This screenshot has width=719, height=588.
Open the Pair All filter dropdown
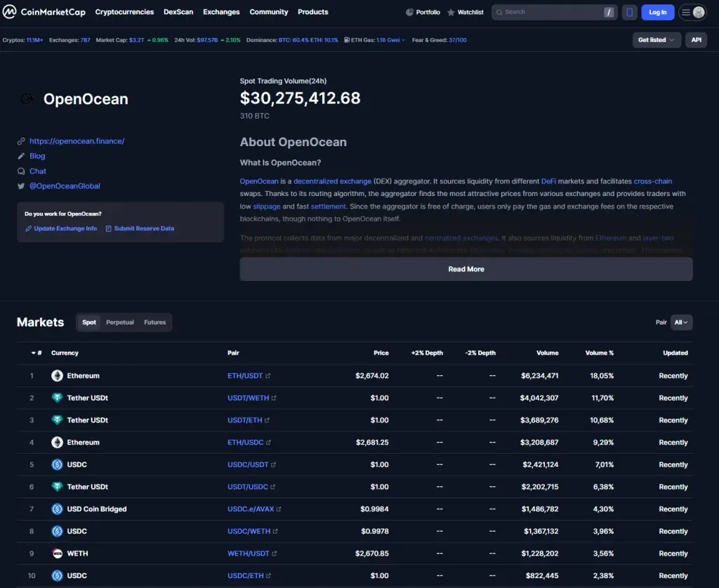(681, 322)
